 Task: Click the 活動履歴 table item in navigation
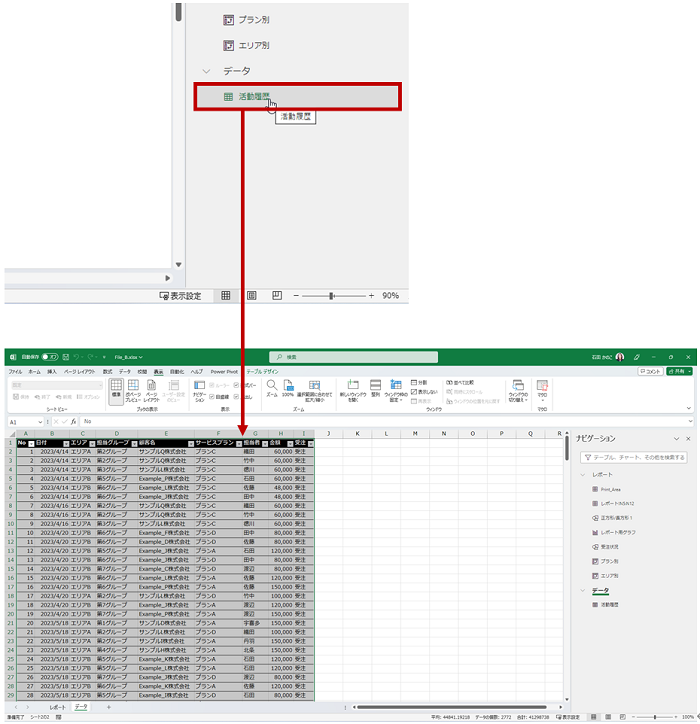(252, 97)
